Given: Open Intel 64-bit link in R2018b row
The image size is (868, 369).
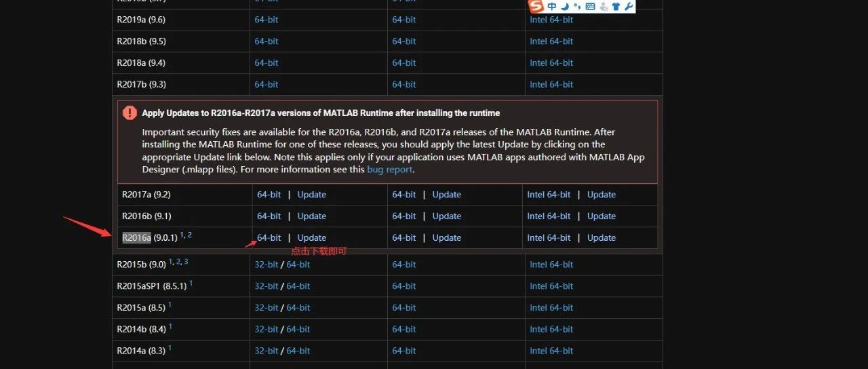Looking at the screenshot, I should tap(551, 41).
